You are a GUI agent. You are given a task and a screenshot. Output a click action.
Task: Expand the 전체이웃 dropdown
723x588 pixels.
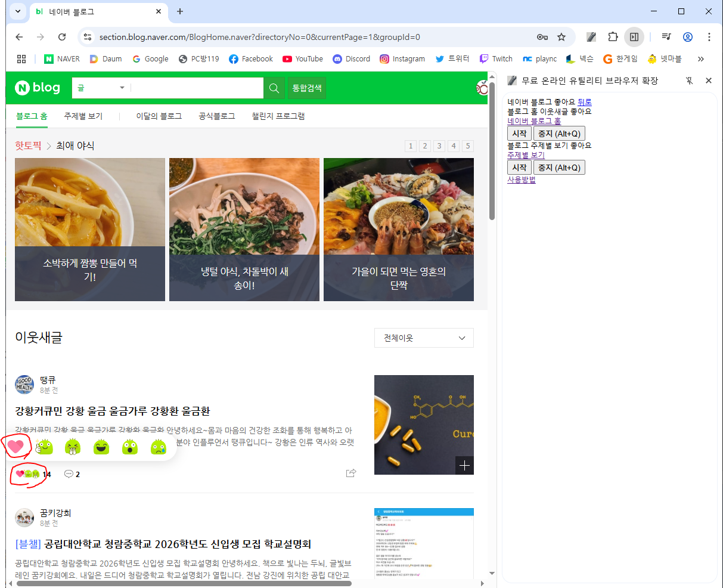click(424, 338)
